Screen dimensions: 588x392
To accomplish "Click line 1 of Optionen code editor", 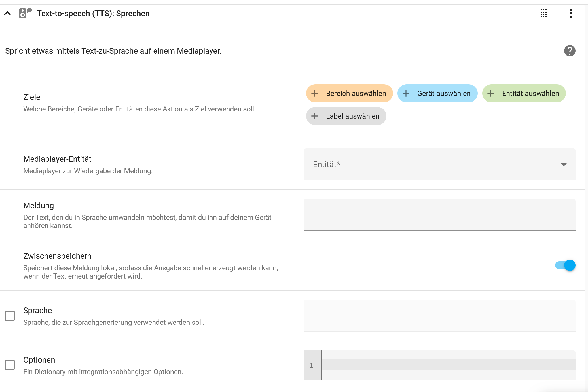I will 449,365.
